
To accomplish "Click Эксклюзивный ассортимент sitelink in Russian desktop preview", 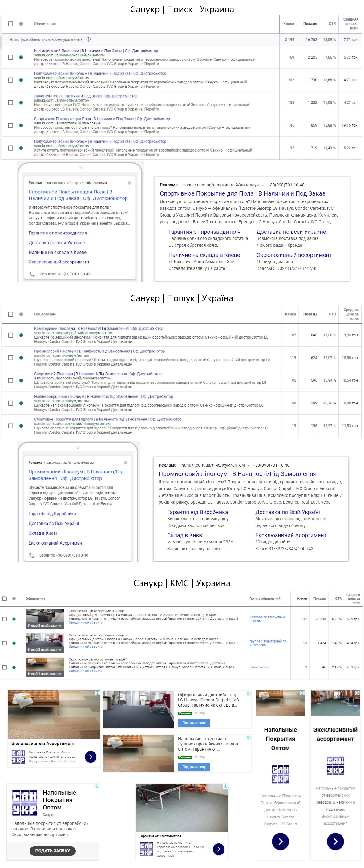I will coord(294,255).
